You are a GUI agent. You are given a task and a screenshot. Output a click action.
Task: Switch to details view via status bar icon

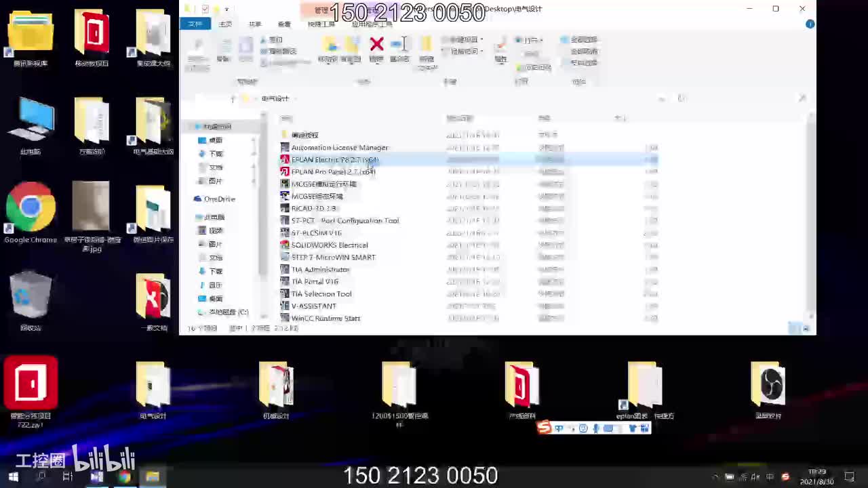[794, 328]
